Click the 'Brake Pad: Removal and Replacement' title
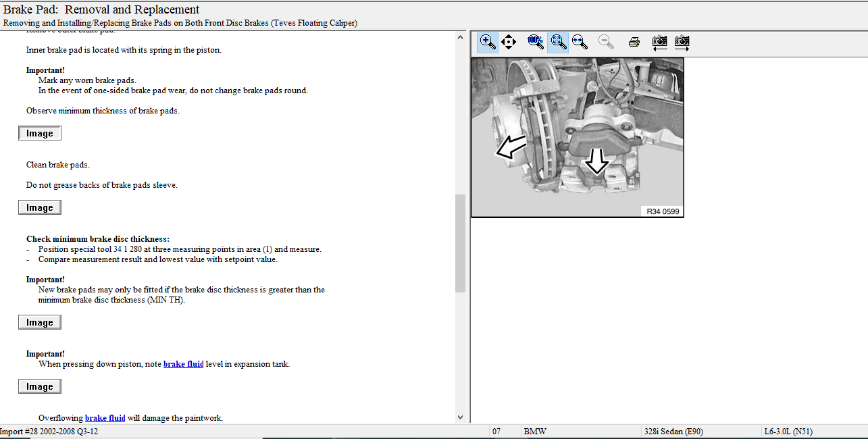 [101, 9]
